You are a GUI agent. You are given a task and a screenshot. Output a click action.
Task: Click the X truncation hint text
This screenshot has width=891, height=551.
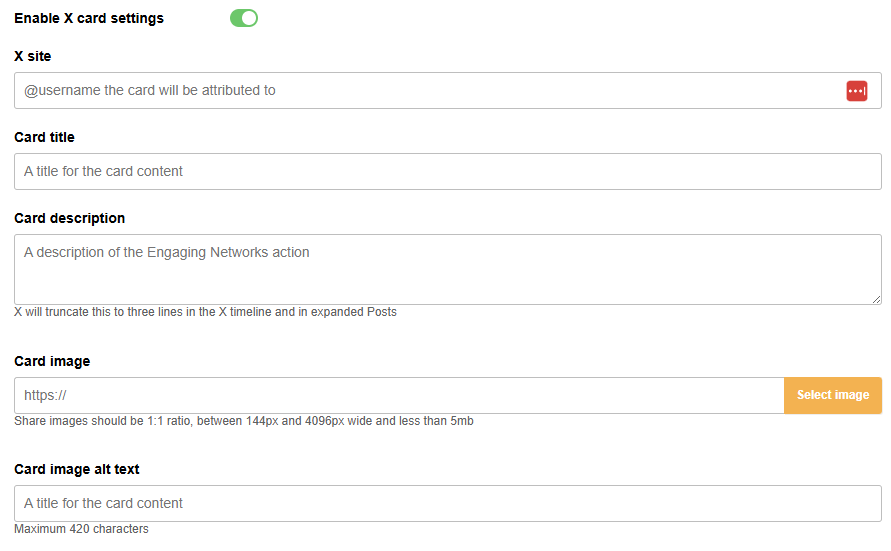click(x=205, y=312)
